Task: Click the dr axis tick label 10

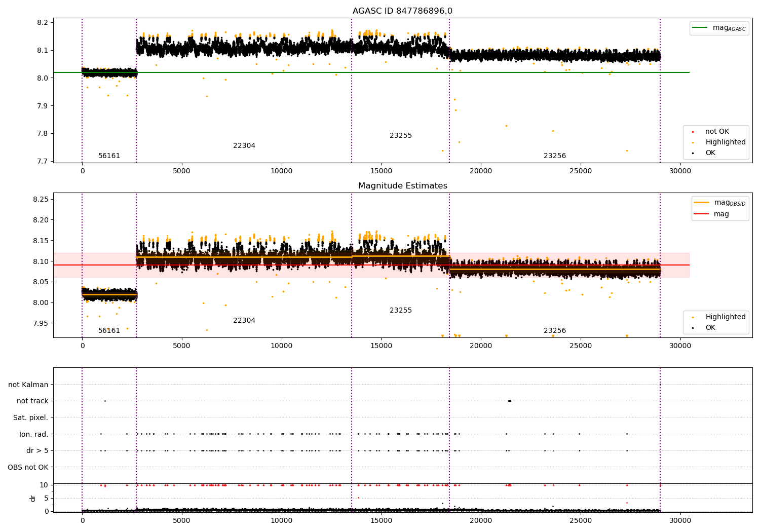Action: 44,485
